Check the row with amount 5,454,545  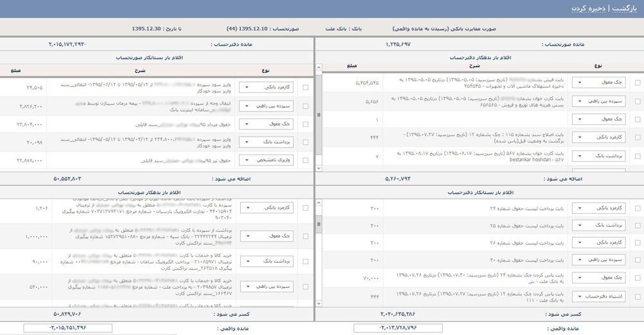[x=638, y=82]
